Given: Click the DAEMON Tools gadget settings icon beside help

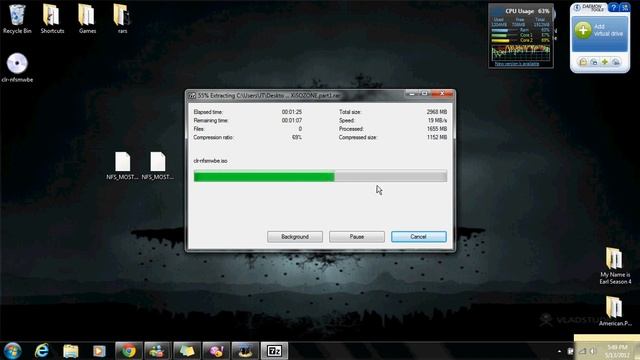Looking at the screenshot, I should pos(624,7).
